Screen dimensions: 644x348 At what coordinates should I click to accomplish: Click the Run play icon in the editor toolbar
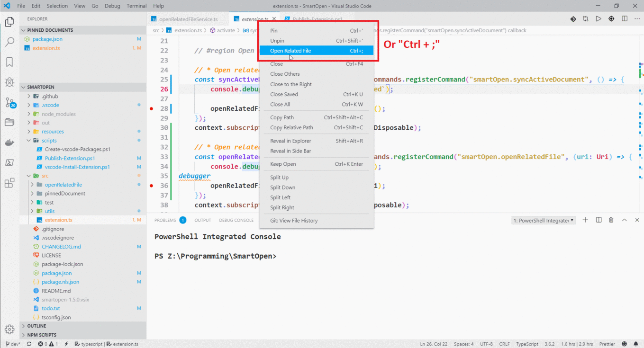point(599,19)
